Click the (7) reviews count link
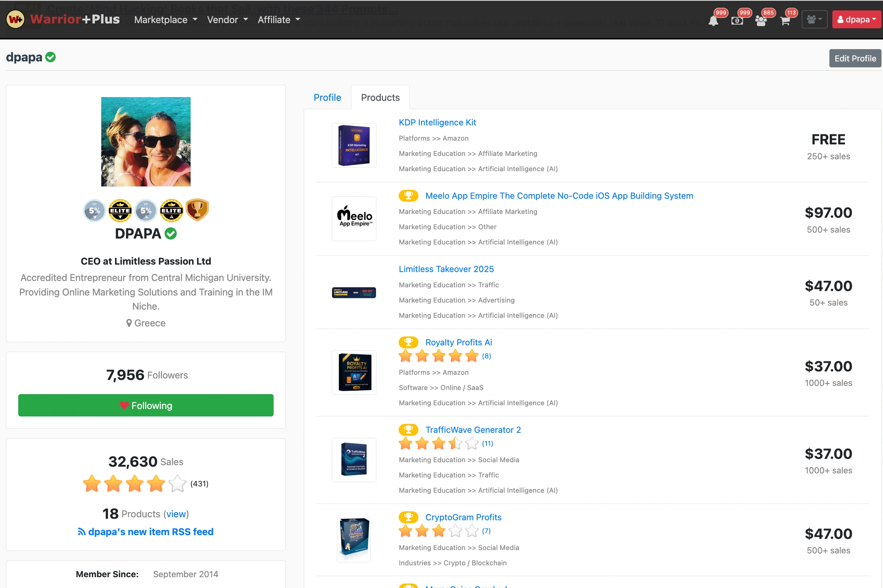 [487, 531]
